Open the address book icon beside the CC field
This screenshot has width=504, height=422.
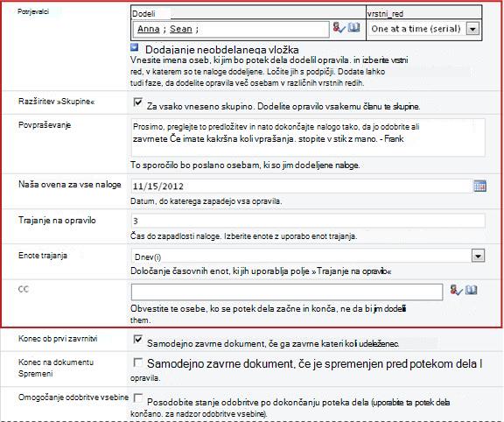pos(472,290)
